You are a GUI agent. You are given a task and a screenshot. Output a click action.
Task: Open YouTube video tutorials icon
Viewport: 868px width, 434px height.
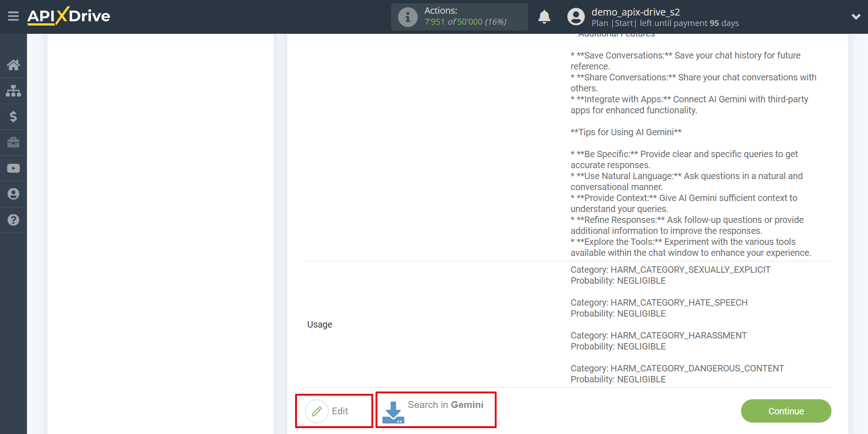pos(13,168)
